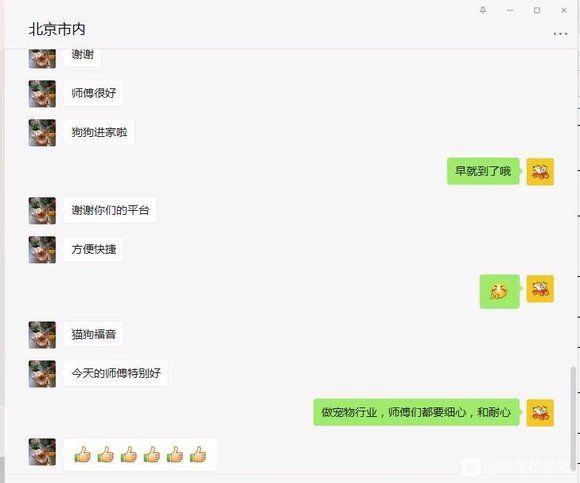Open my avatar beside 做宠物行业 message
580x483 pixels.
[x=540, y=412]
